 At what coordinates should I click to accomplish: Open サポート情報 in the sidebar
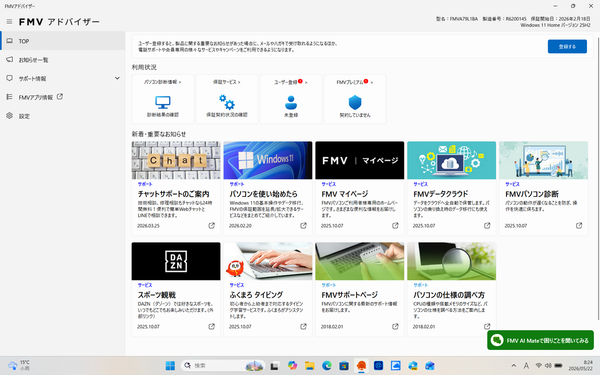[x=63, y=78]
